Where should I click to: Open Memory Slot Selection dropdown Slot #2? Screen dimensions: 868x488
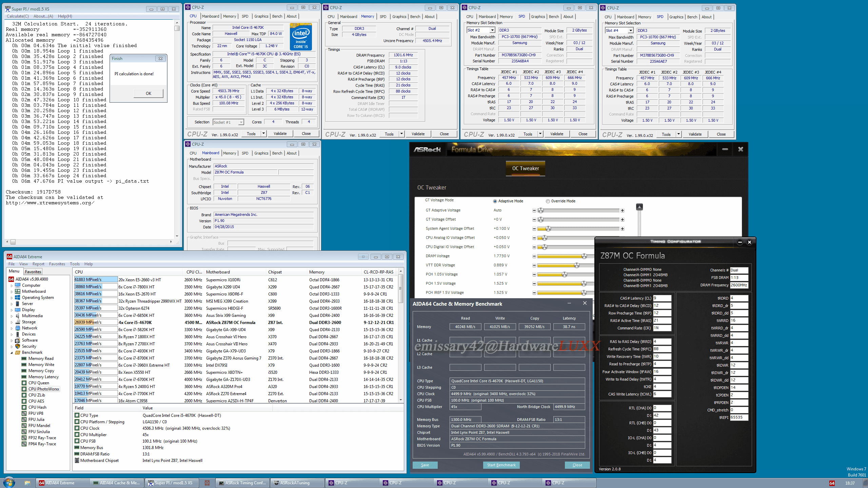coord(492,30)
